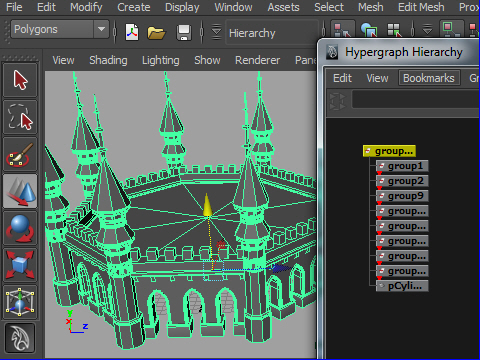Open the Mesh menu

tap(371, 7)
